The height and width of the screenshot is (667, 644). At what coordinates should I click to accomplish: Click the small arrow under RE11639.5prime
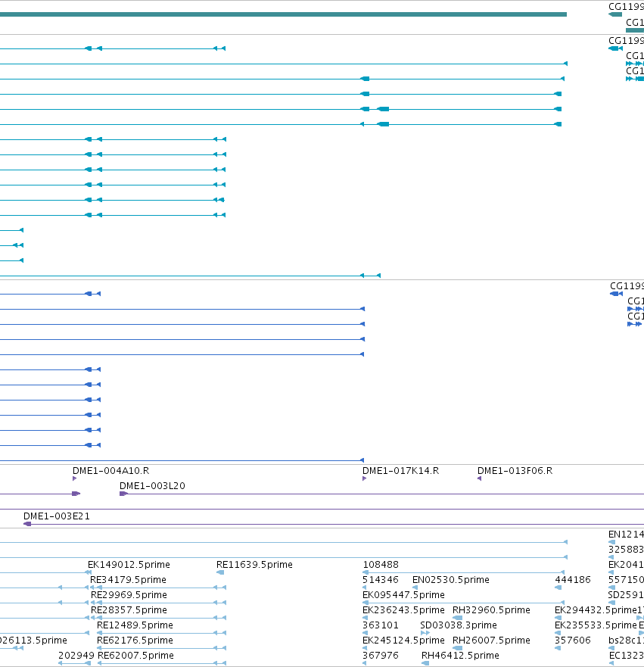pyautogui.click(x=220, y=572)
